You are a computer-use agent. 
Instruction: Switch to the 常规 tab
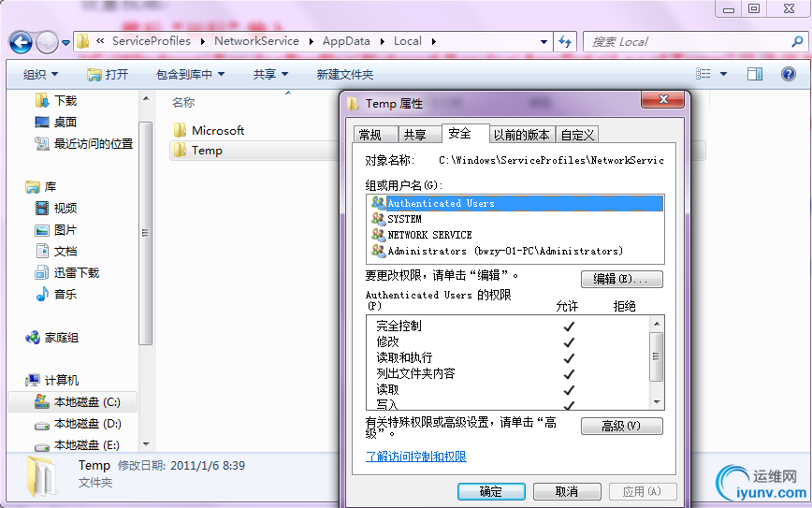coord(375,135)
